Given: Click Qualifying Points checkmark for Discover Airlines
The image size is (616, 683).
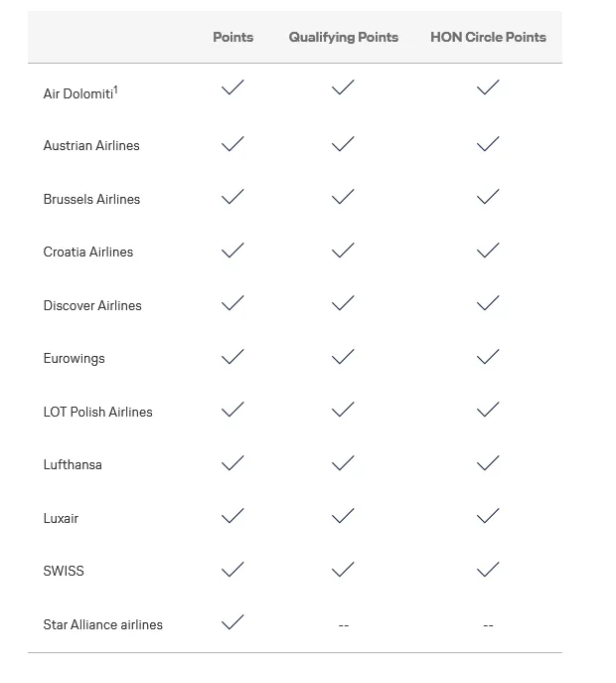Looking at the screenshot, I should pyautogui.click(x=343, y=303).
